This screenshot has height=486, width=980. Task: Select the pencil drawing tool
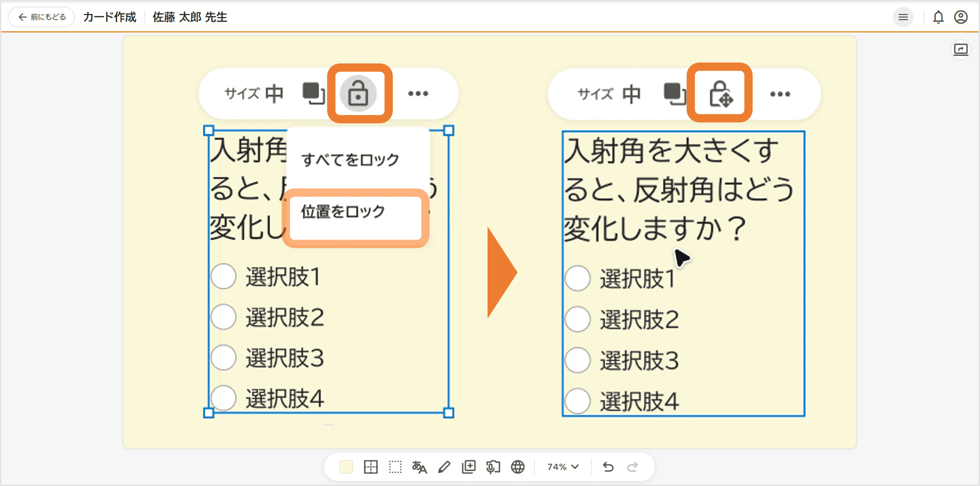(x=444, y=467)
